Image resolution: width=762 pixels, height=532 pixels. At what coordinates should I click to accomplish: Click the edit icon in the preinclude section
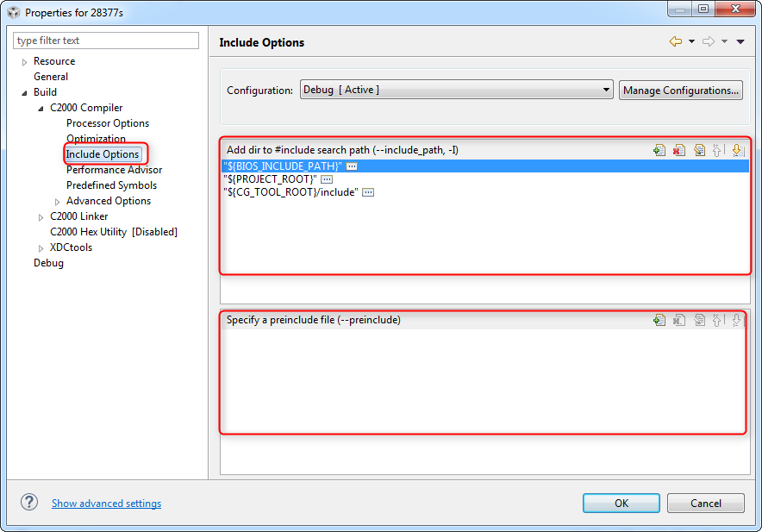699,320
